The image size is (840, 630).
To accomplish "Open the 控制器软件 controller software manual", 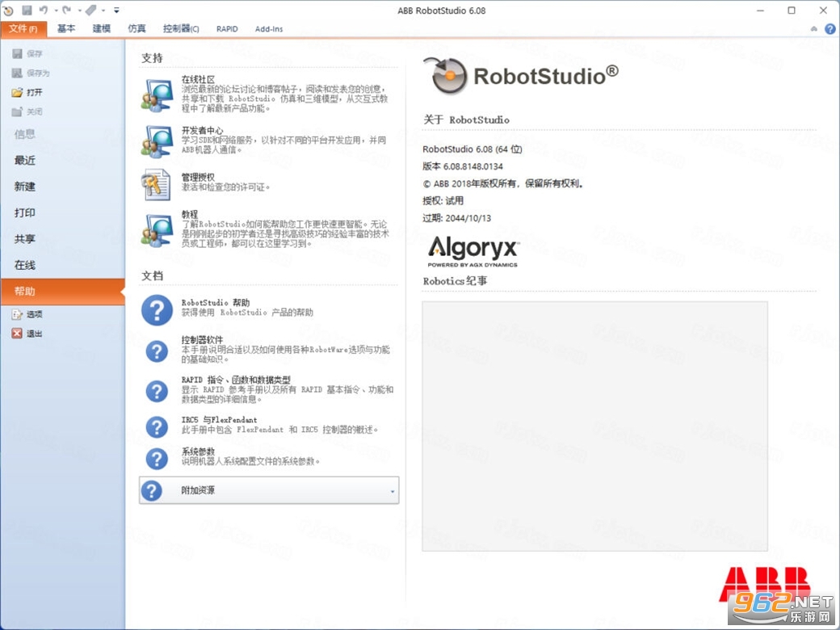I will click(202, 340).
